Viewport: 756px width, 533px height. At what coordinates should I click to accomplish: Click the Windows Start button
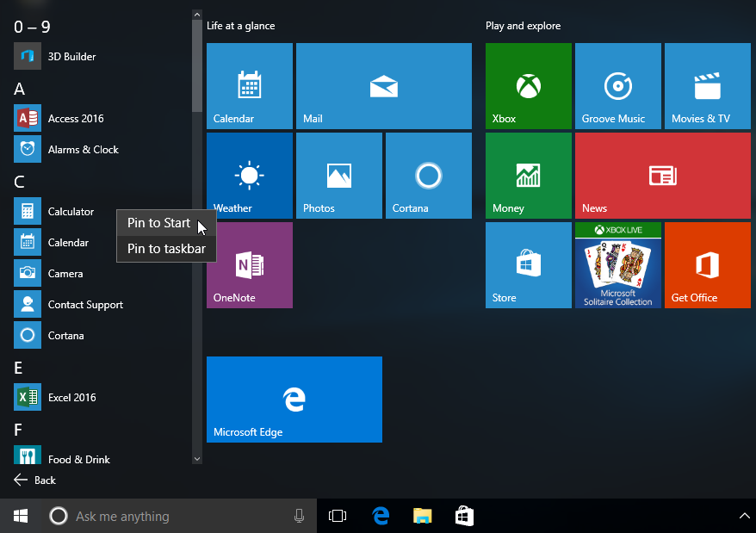coord(21,516)
